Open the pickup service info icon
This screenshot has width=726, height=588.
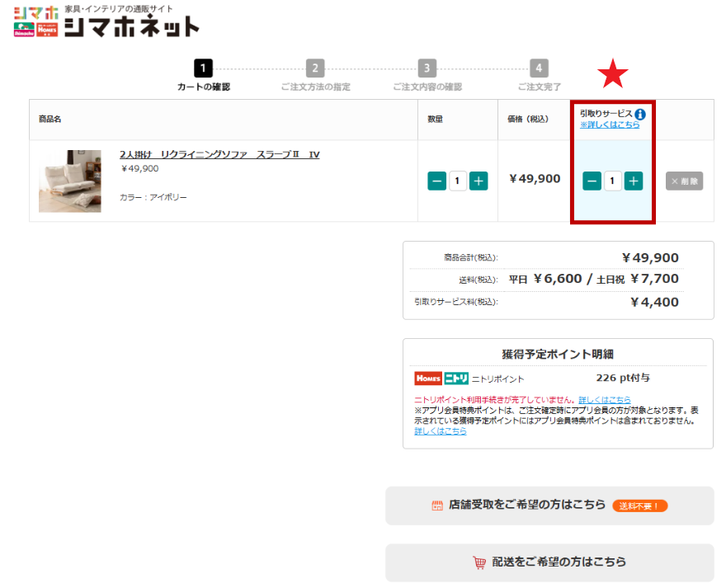(x=640, y=114)
